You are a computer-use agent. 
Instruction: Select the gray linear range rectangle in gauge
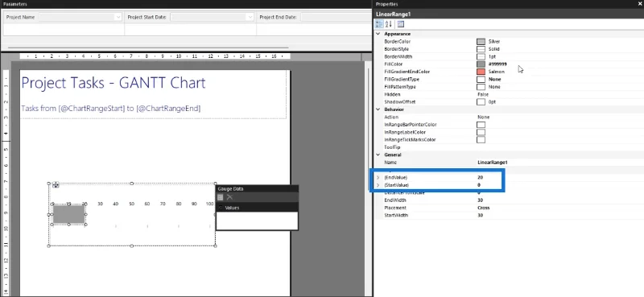coord(69,214)
